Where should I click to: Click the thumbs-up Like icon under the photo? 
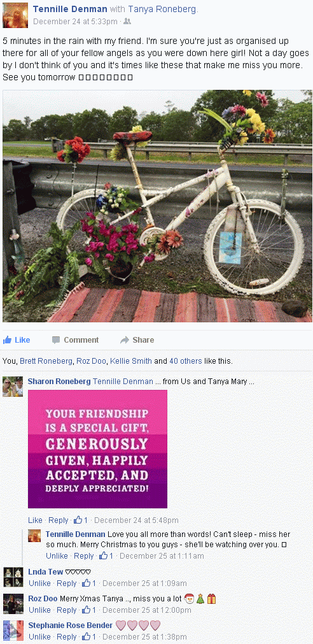pyautogui.click(x=7, y=340)
